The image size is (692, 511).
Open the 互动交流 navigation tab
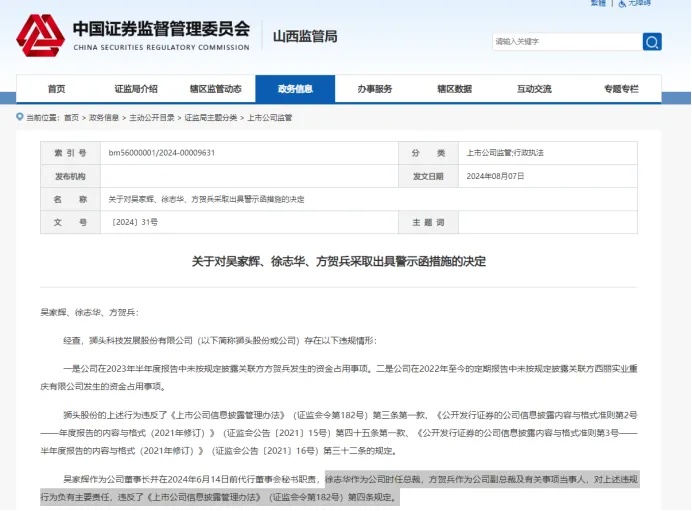pyautogui.click(x=534, y=89)
